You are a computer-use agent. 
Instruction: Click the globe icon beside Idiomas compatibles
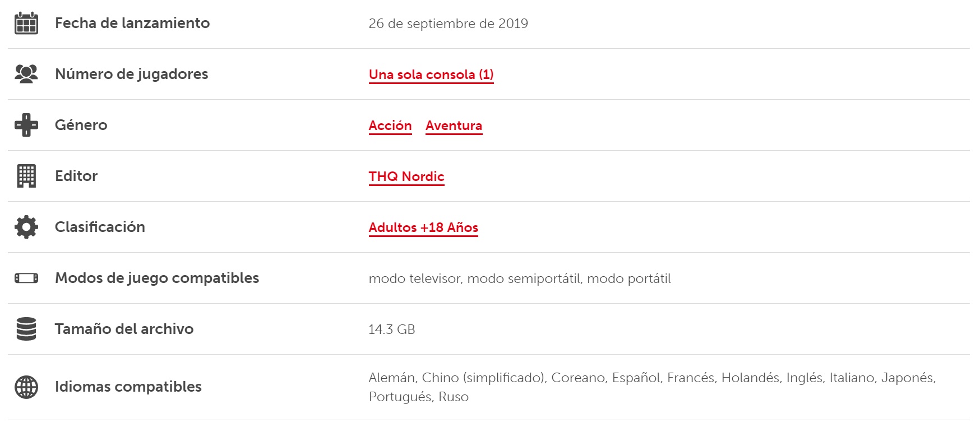click(x=26, y=387)
